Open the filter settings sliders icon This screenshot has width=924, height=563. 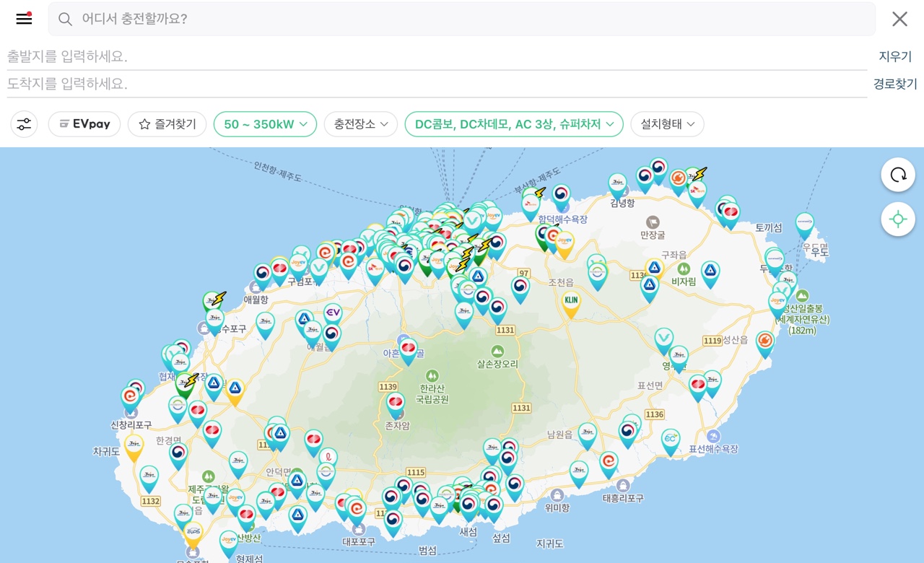point(24,124)
